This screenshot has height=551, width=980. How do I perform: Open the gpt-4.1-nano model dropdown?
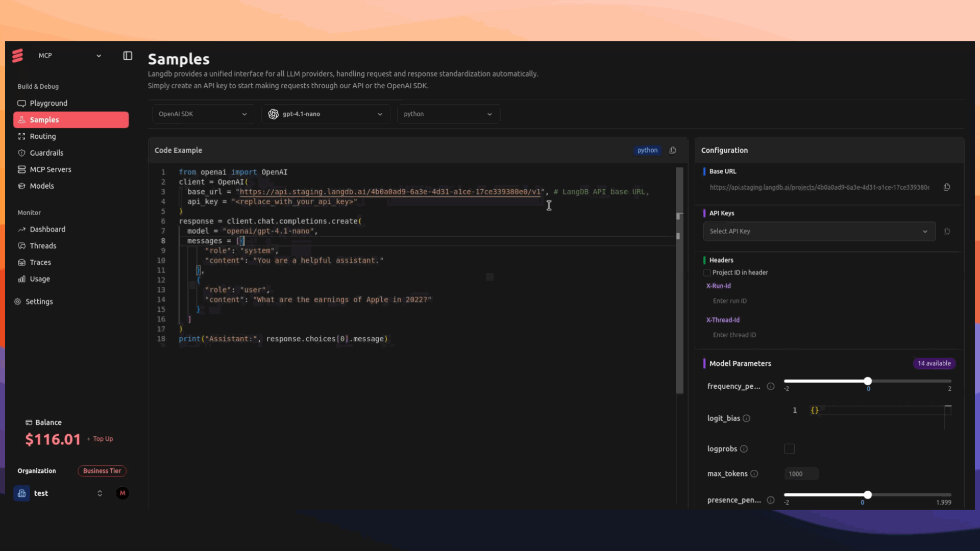326,114
